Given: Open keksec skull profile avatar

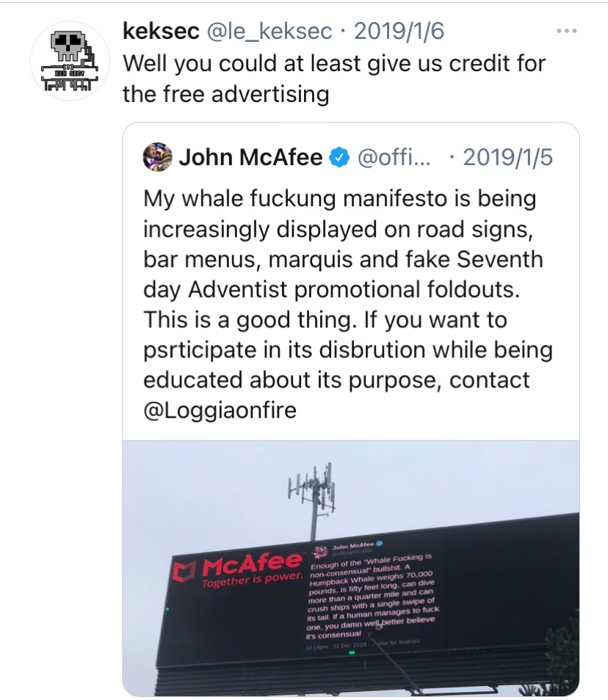Looking at the screenshot, I should [70, 61].
